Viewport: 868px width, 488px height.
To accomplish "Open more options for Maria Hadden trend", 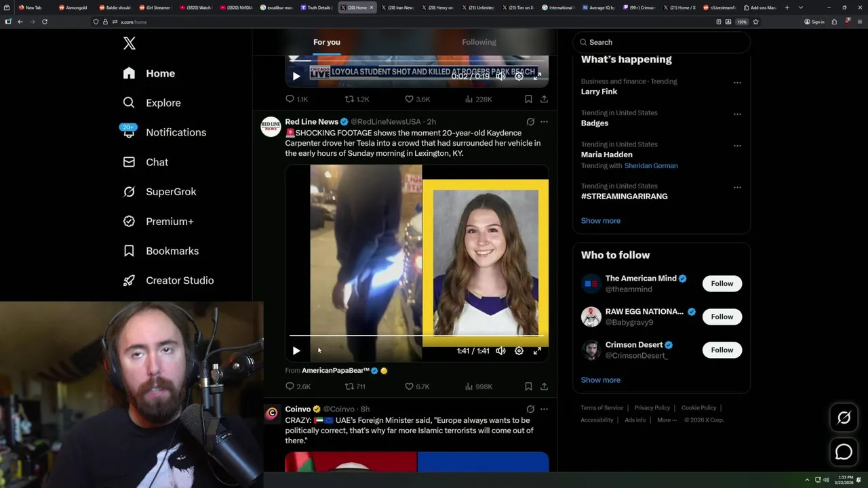I will (x=737, y=146).
